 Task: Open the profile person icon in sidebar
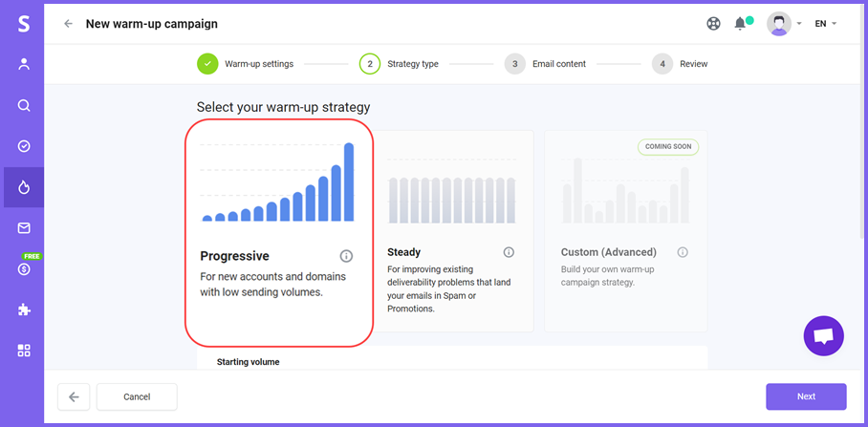pos(24,64)
